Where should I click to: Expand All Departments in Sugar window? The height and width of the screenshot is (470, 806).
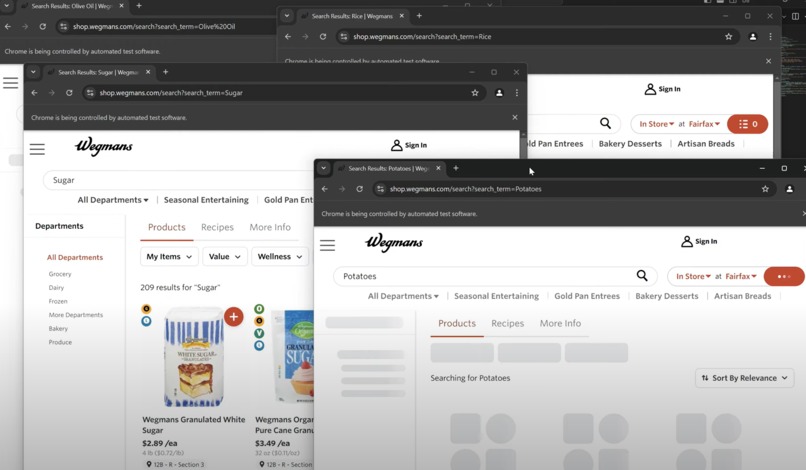point(113,200)
